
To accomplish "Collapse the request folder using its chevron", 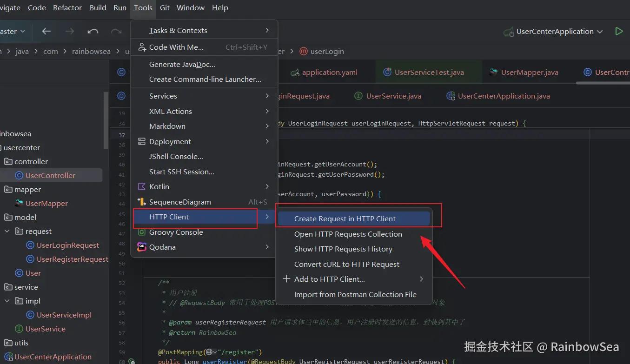I will coord(7,231).
